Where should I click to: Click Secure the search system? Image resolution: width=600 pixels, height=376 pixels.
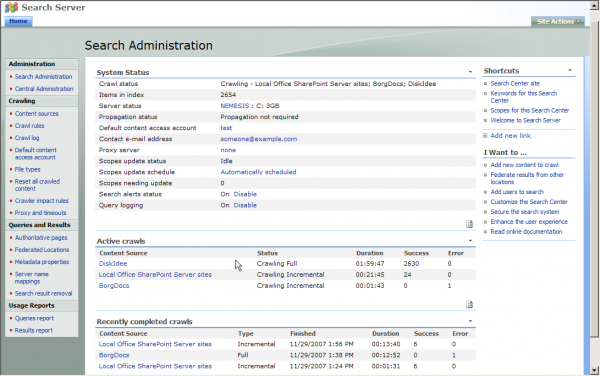point(525,212)
